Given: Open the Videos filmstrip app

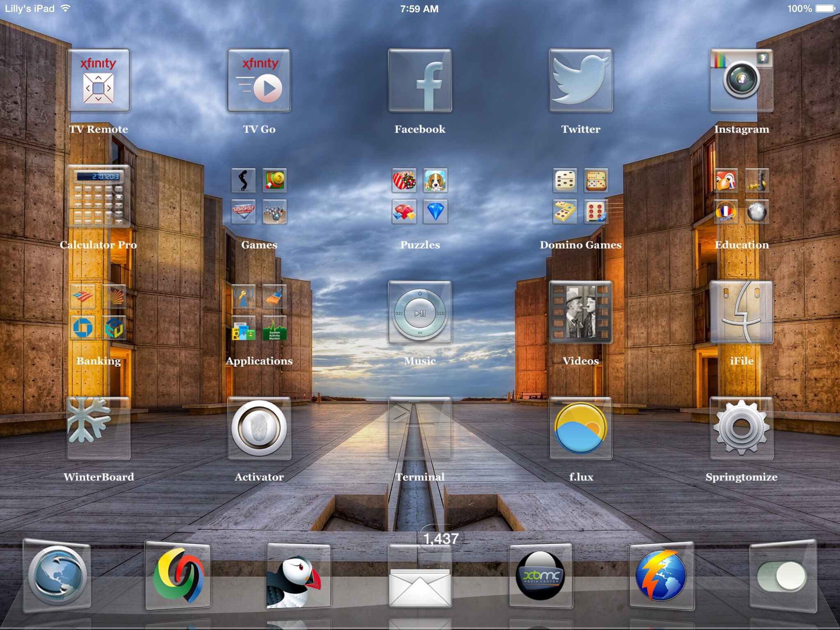Looking at the screenshot, I should click(581, 312).
